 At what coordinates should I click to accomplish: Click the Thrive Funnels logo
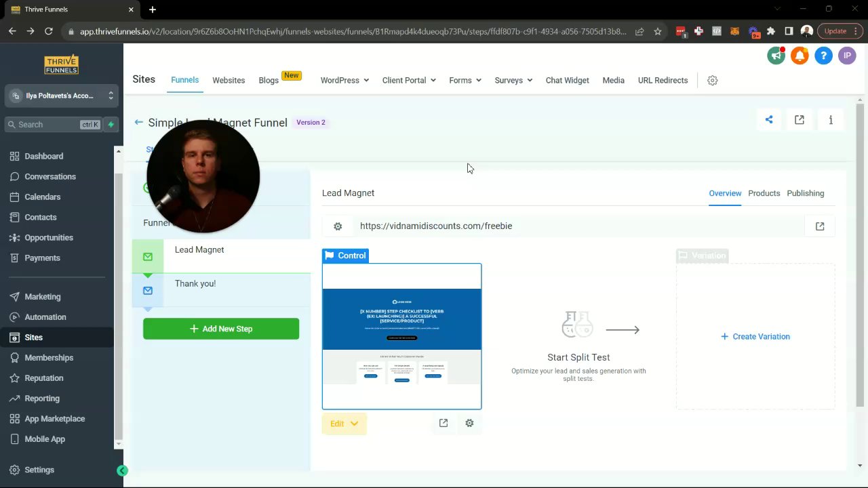tap(61, 65)
